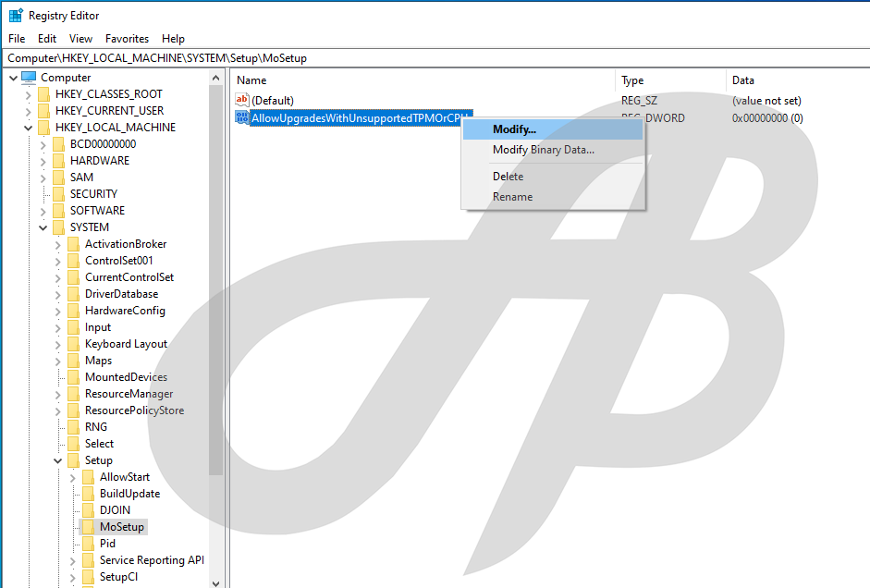Click the MoSetup folder icon
The width and height of the screenshot is (870, 588).
89,527
